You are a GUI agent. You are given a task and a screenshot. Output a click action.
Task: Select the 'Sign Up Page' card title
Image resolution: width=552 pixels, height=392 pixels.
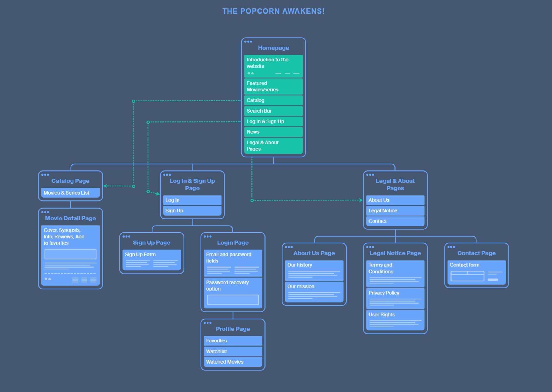[x=152, y=243]
